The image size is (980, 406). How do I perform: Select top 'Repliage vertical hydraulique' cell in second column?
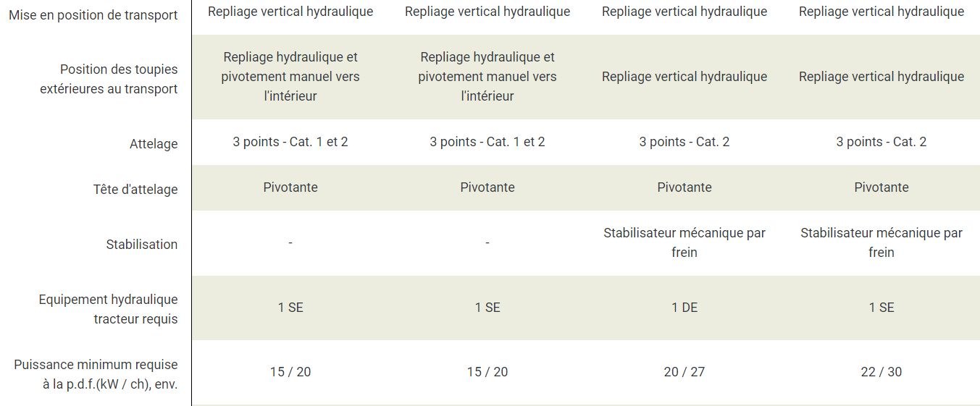point(487,12)
